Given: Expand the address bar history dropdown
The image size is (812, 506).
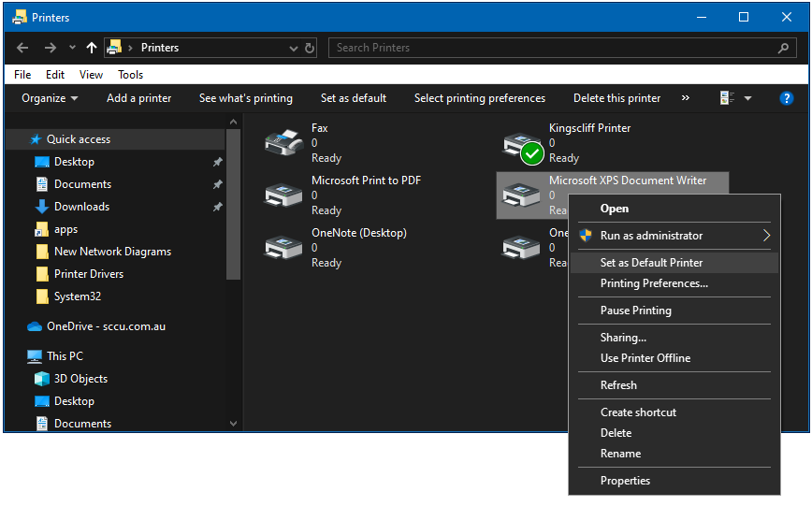Looking at the screenshot, I should [294, 48].
